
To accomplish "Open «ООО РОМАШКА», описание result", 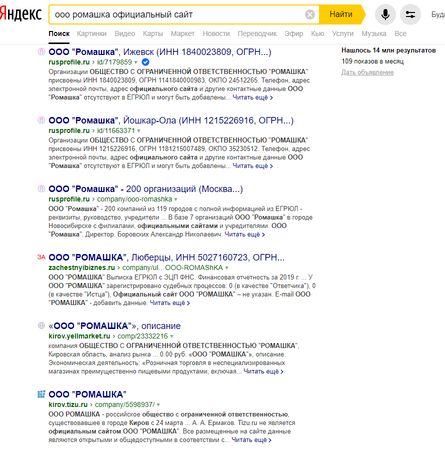I will tap(114, 326).
